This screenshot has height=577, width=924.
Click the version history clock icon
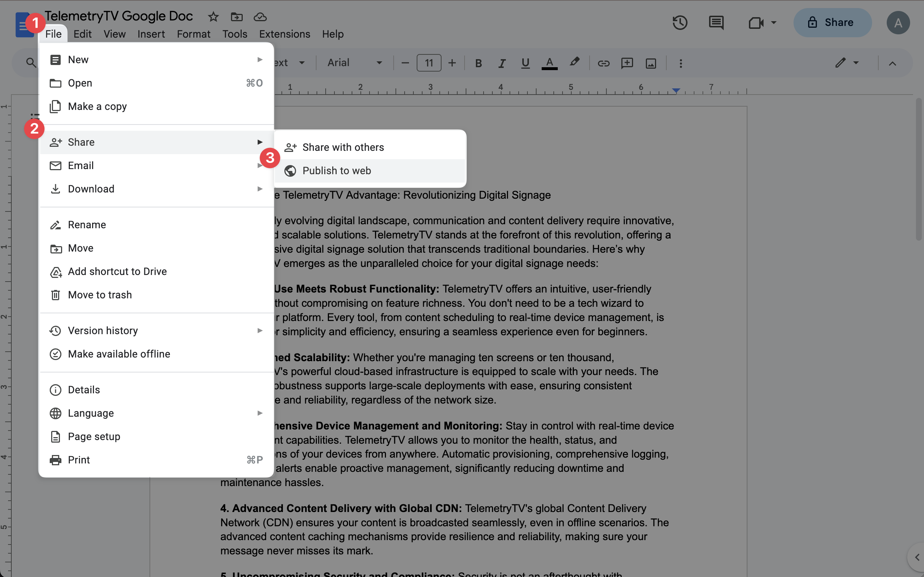(679, 23)
